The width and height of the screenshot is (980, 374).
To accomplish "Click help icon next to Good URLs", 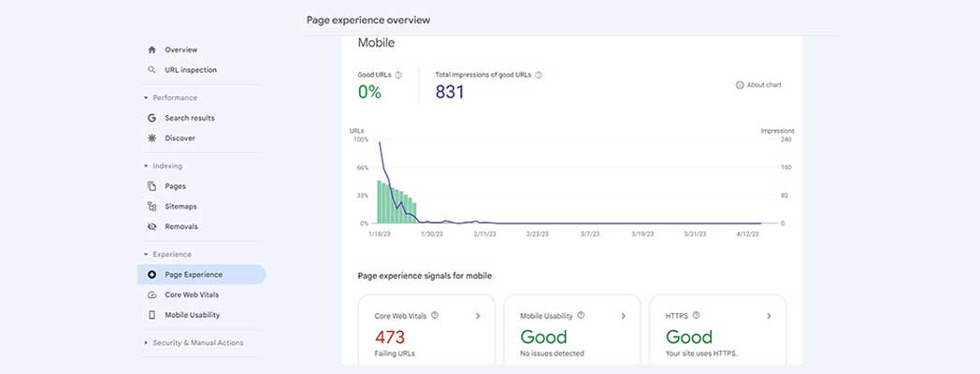I will tap(398, 75).
